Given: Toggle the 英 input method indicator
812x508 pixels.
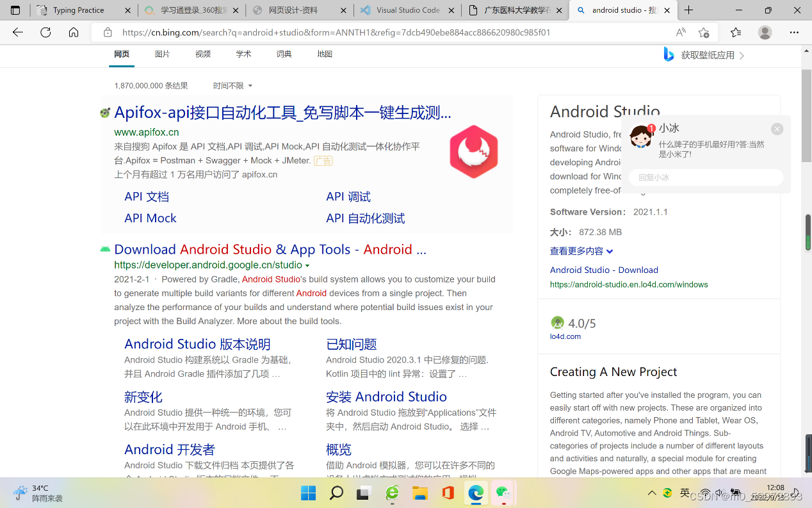Looking at the screenshot, I should coord(685,493).
